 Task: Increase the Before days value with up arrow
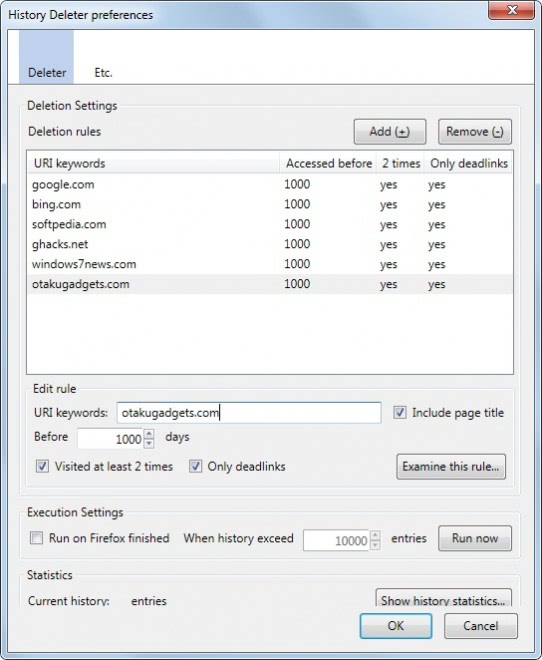[149, 434]
